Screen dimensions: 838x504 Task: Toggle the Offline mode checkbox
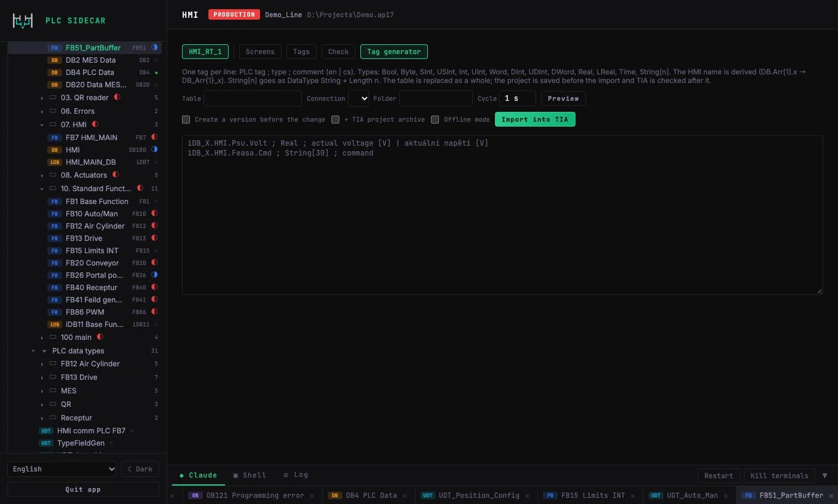click(435, 119)
